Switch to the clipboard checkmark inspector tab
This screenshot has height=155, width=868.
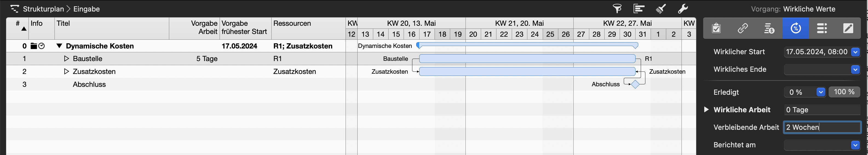pyautogui.click(x=716, y=28)
